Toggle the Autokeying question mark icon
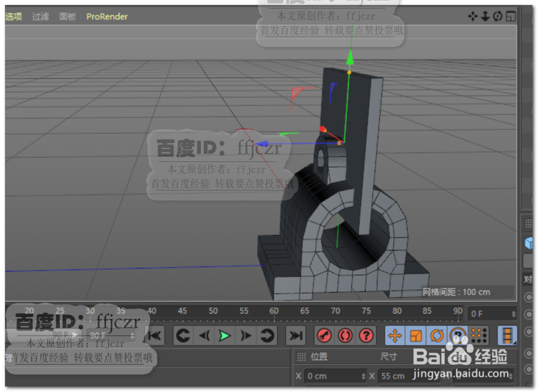 (367, 336)
